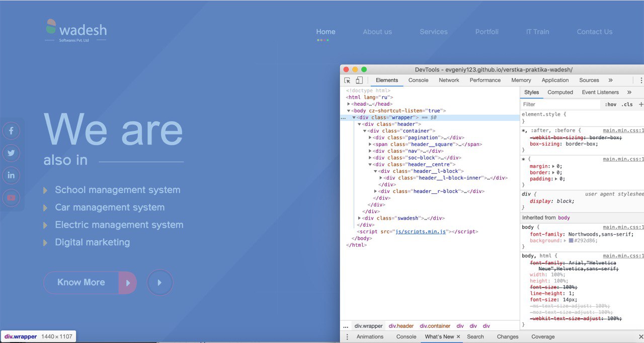Switch to the Network panel tab
The height and width of the screenshot is (343, 644).
449,80
